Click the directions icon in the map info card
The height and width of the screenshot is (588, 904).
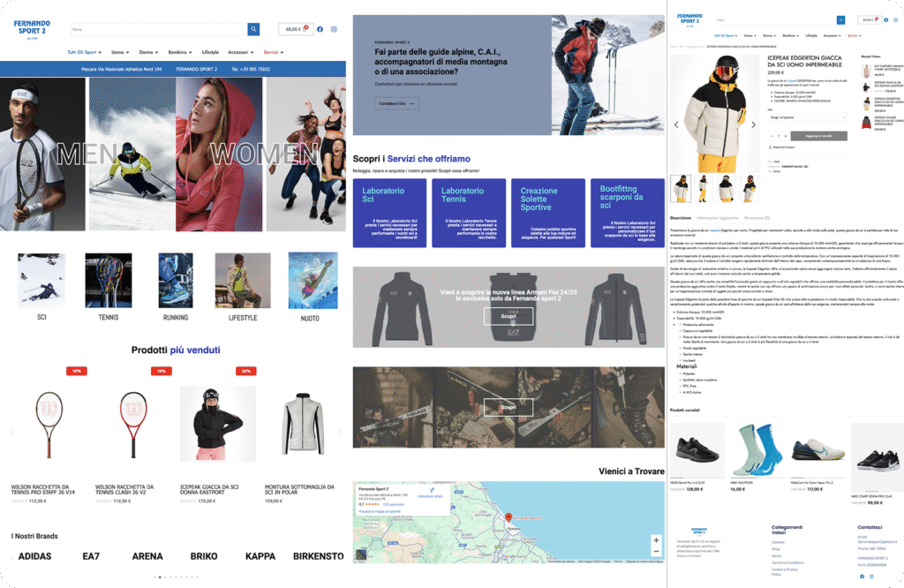(432, 491)
